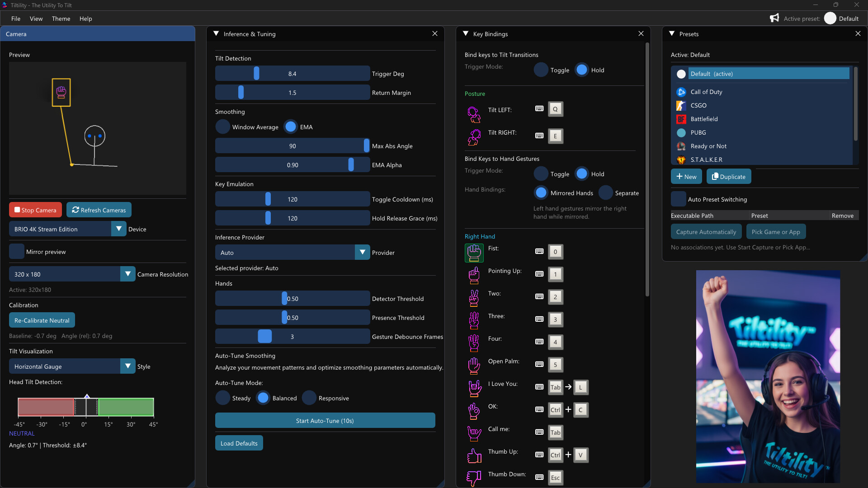The width and height of the screenshot is (868, 488).
Task: Enable Mirror preview
Action: [x=16, y=251]
